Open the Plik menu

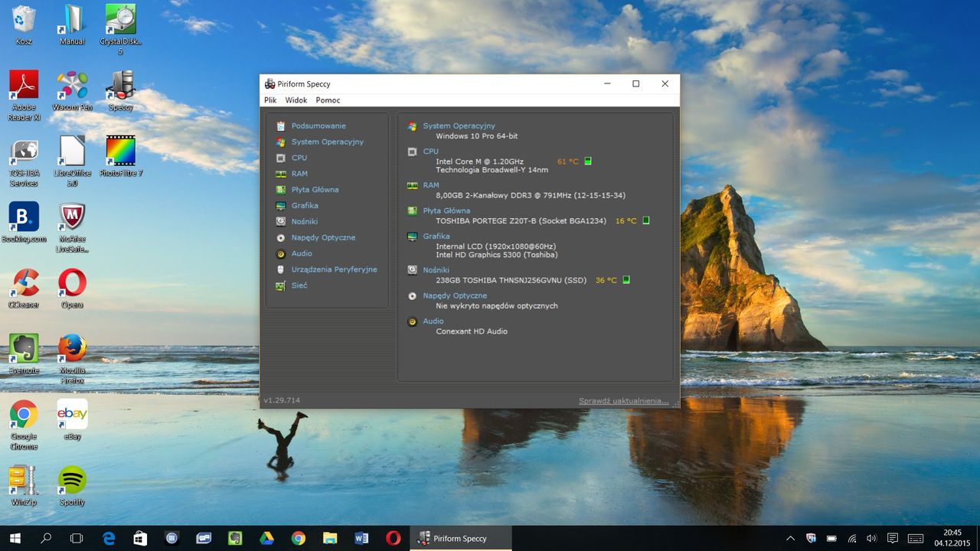pos(270,100)
